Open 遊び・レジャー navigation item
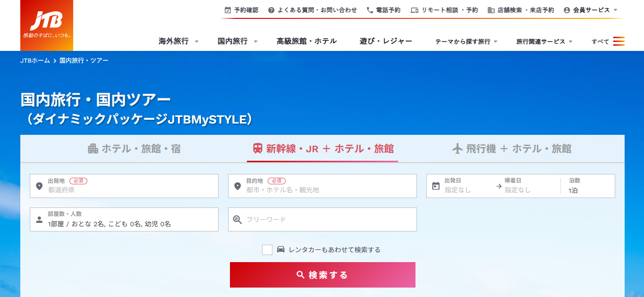 (x=386, y=41)
